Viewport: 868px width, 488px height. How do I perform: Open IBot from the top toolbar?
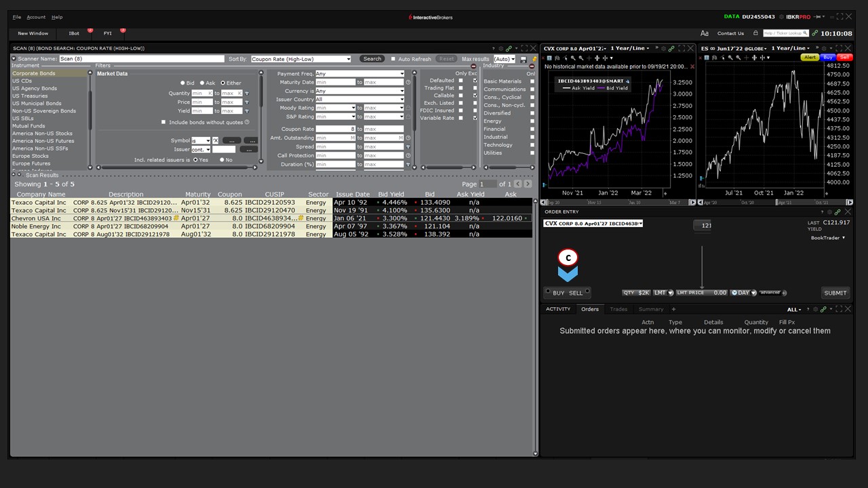(74, 33)
